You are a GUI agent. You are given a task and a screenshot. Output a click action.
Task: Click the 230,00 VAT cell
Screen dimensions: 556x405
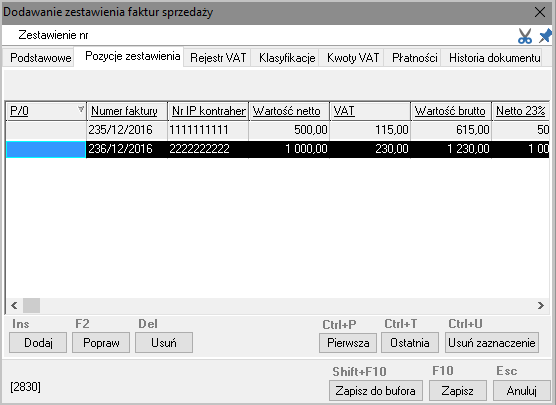pyautogui.click(x=370, y=149)
